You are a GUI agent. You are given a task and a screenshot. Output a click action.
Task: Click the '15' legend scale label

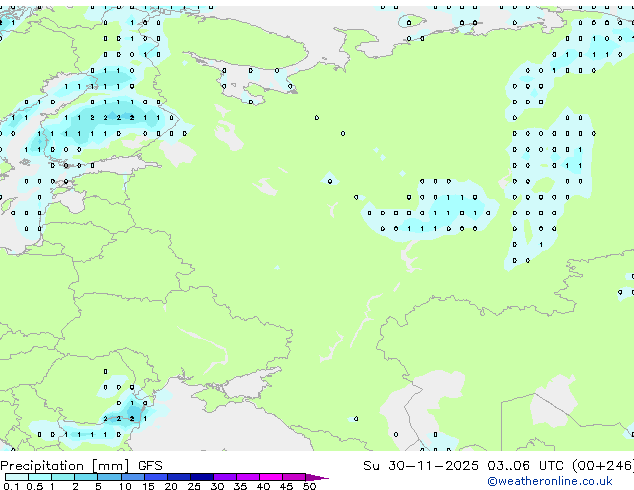pyautogui.click(x=148, y=486)
